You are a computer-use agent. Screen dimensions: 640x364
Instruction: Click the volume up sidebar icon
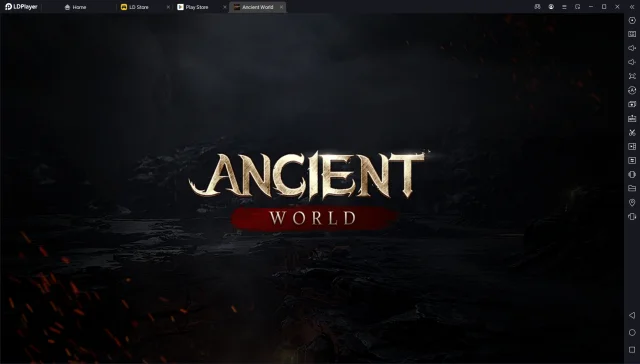coord(632,48)
